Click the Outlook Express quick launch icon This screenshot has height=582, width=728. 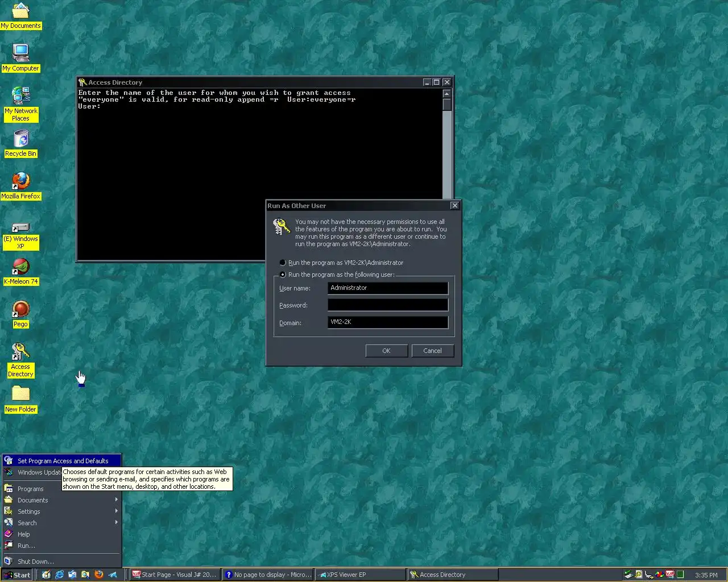tap(72, 575)
